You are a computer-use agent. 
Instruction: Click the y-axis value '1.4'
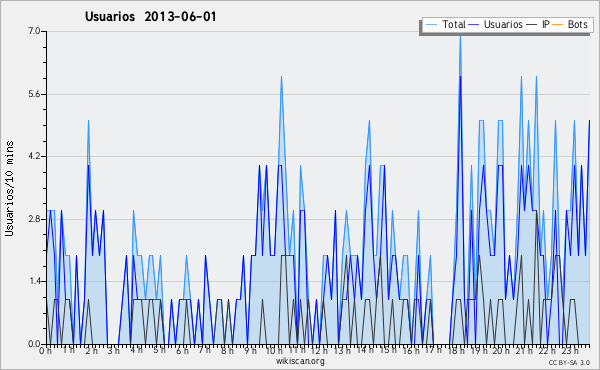click(x=34, y=281)
